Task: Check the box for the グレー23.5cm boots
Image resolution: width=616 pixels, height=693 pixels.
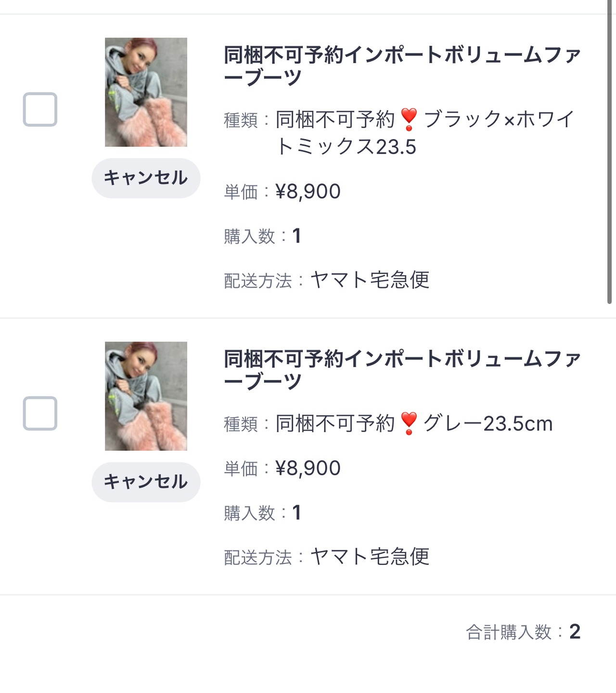Action: coord(40,413)
